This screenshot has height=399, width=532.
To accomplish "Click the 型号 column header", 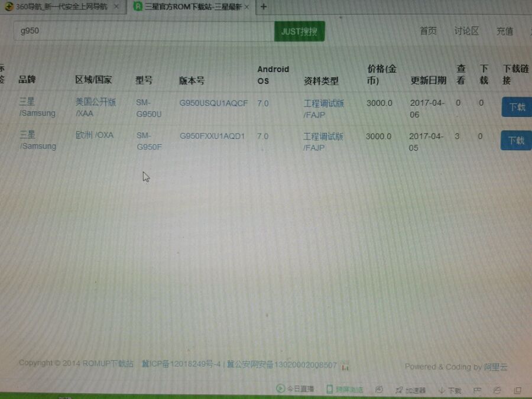I will (x=144, y=80).
